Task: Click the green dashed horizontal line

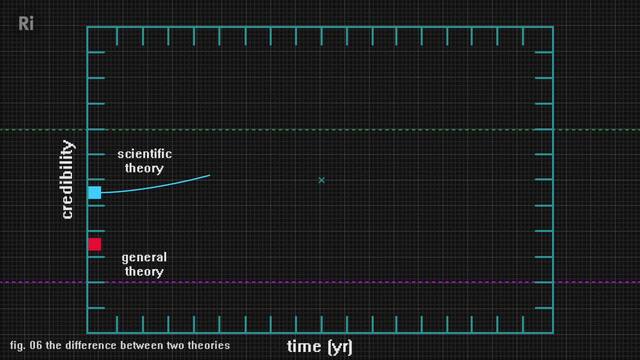Action: click(x=320, y=130)
